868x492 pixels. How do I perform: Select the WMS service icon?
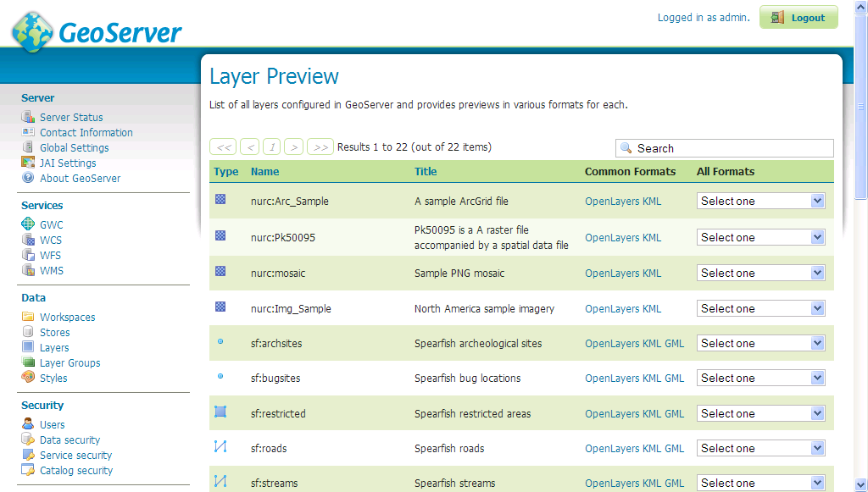[x=27, y=270]
